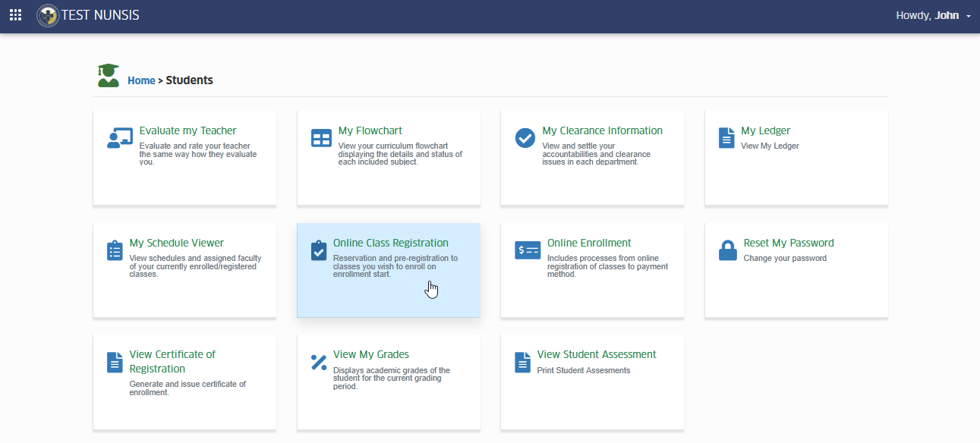980x443 pixels.
Task: Open the apps grid menu icon
Action: (x=15, y=15)
